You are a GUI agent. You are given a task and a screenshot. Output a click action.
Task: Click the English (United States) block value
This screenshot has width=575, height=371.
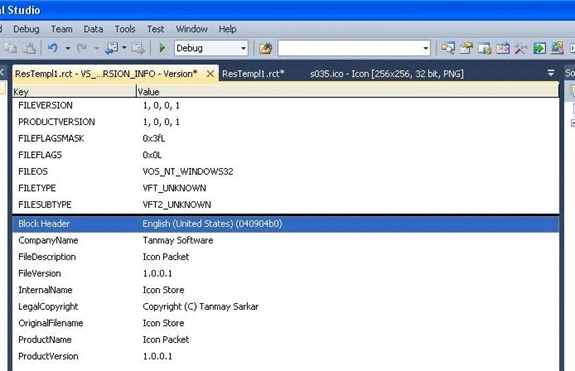coord(212,224)
